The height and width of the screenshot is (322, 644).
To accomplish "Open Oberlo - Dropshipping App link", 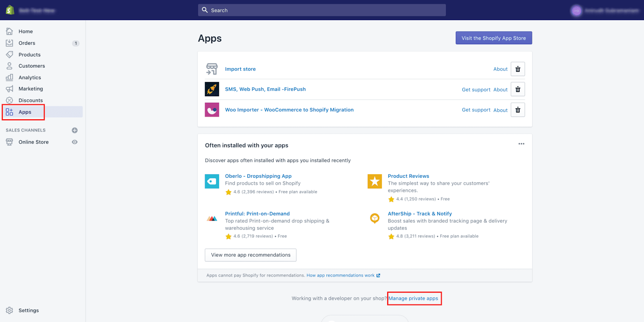I will pyautogui.click(x=258, y=176).
